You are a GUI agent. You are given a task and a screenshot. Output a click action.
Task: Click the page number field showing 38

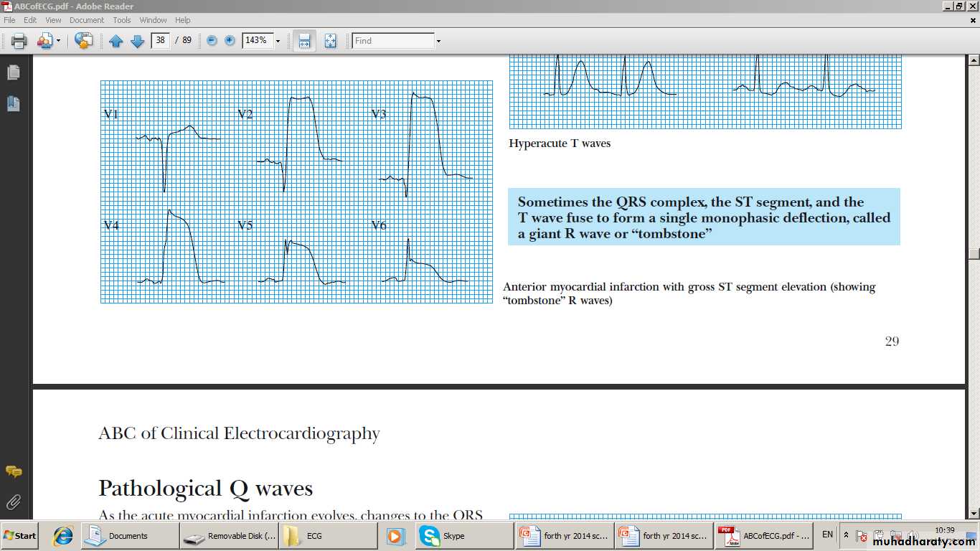point(160,40)
